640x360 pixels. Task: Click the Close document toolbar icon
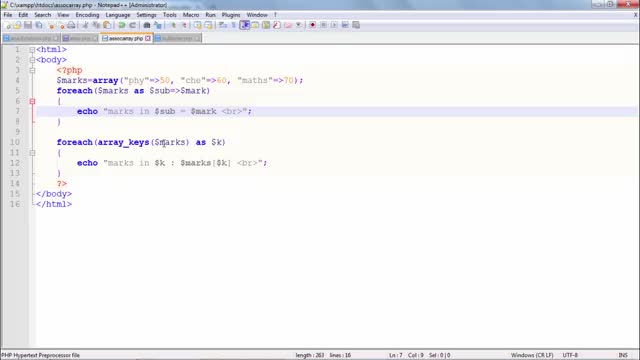pyautogui.click(x=50, y=25)
